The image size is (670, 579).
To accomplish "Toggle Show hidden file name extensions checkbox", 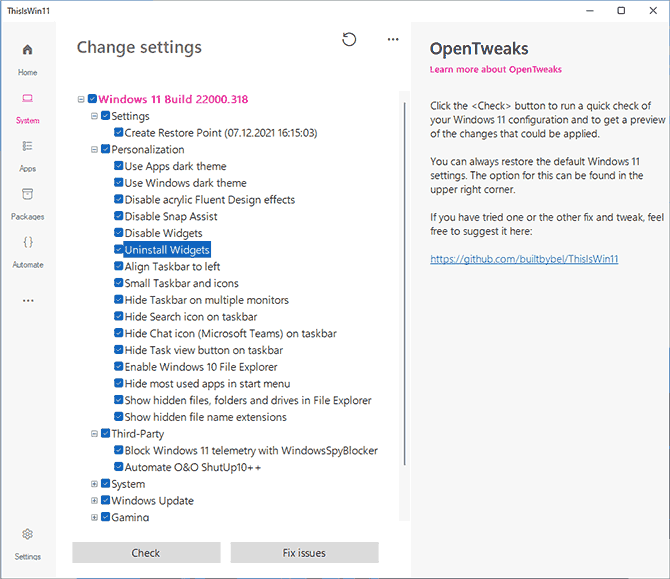I will [118, 416].
